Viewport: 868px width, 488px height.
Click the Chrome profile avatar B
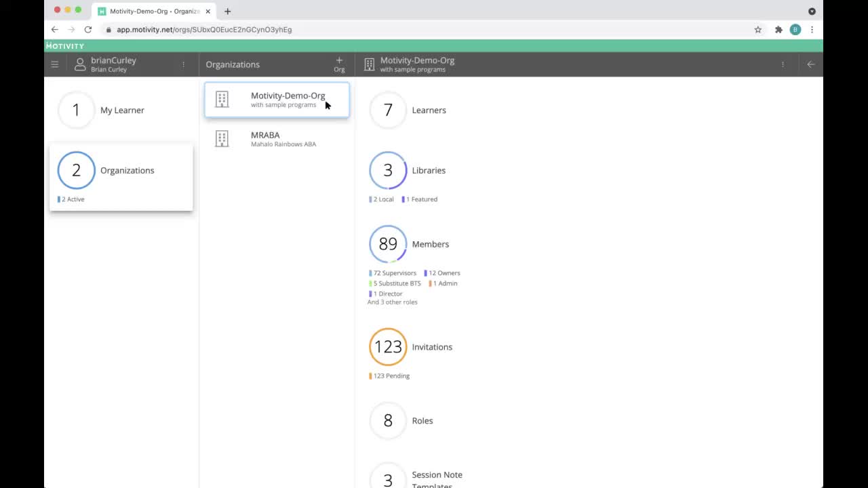click(x=795, y=30)
